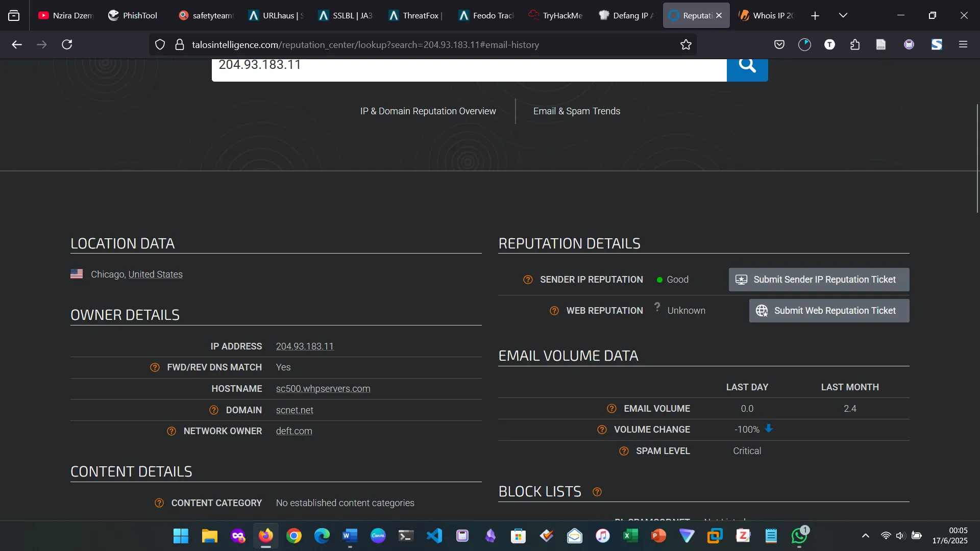Switch to the ThreatFox tab

(x=415, y=15)
